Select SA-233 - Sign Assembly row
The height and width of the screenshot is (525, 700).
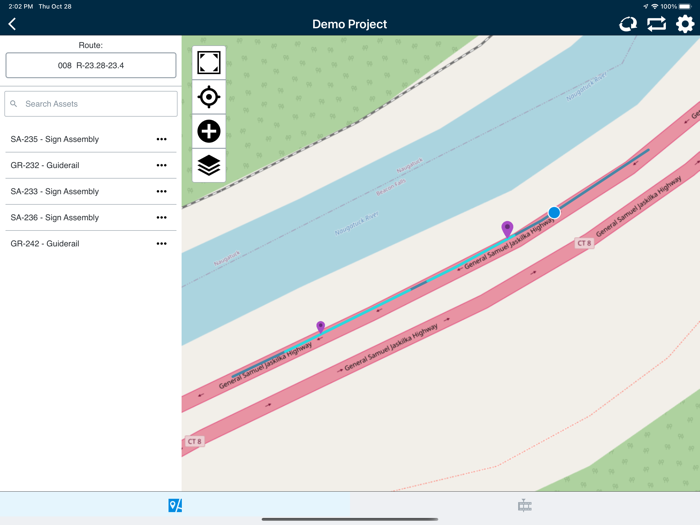(91, 192)
